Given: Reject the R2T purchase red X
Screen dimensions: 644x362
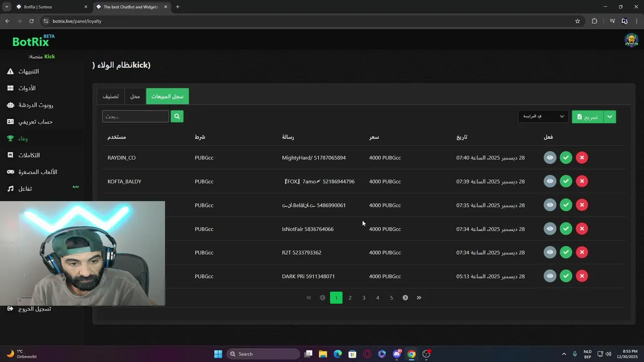Looking at the screenshot, I should (582, 252).
